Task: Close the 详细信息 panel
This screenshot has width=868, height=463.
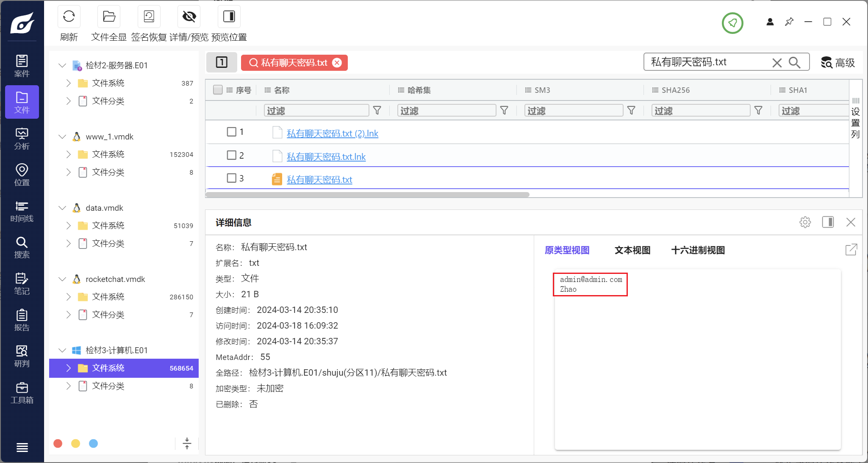Action: click(851, 222)
